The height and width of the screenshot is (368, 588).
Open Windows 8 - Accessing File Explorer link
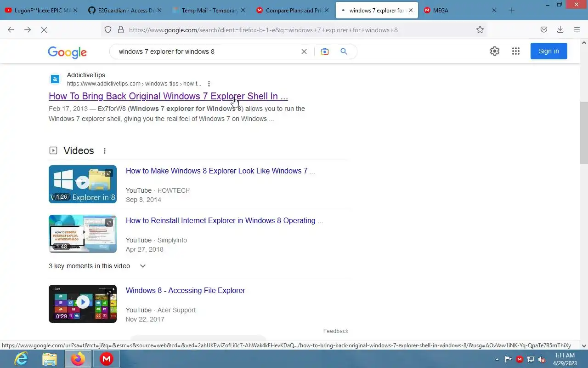(x=186, y=290)
